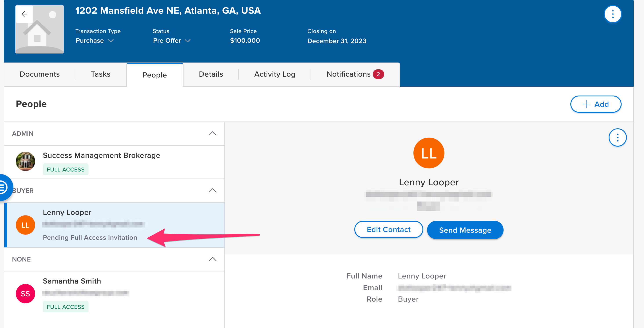Click the blue side menu icon

tap(4, 188)
